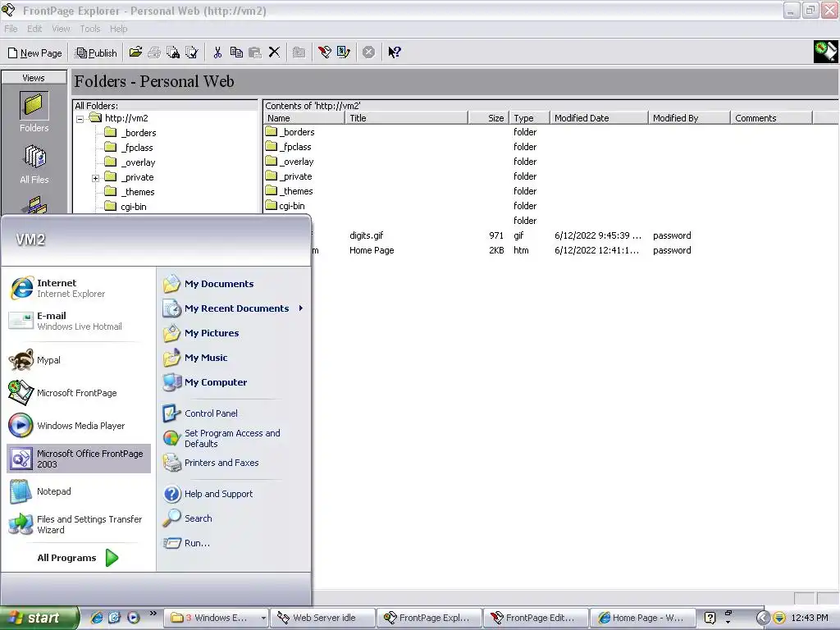
Task: Click the Cut scissors icon
Action: pyautogui.click(x=217, y=52)
